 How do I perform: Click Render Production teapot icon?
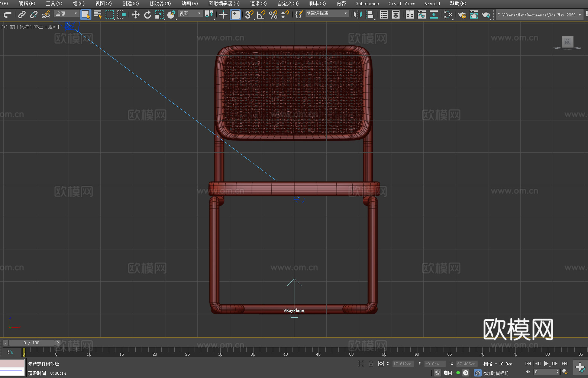[x=486, y=14]
